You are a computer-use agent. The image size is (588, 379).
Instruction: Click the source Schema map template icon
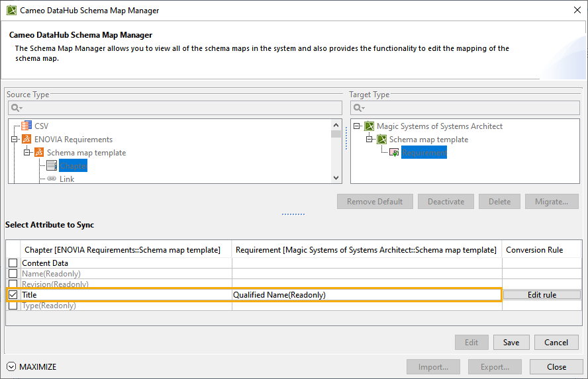coord(39,153)
